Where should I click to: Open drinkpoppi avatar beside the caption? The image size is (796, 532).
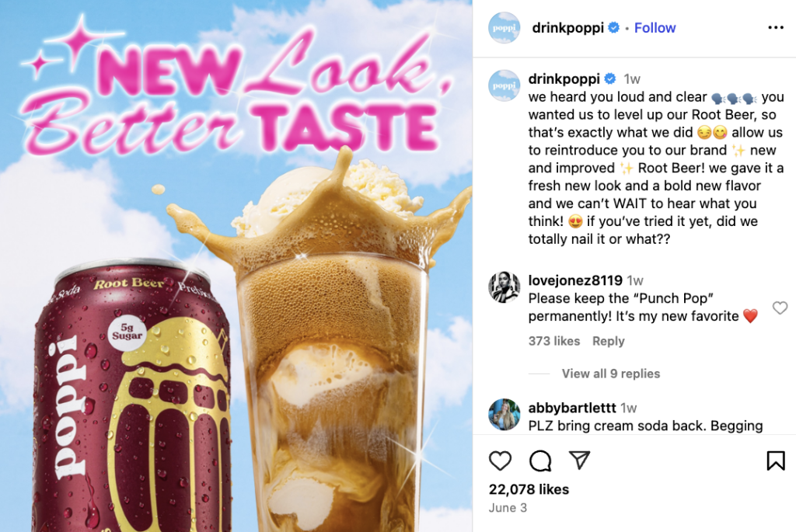pyautogui.click(x=504, y=85)
